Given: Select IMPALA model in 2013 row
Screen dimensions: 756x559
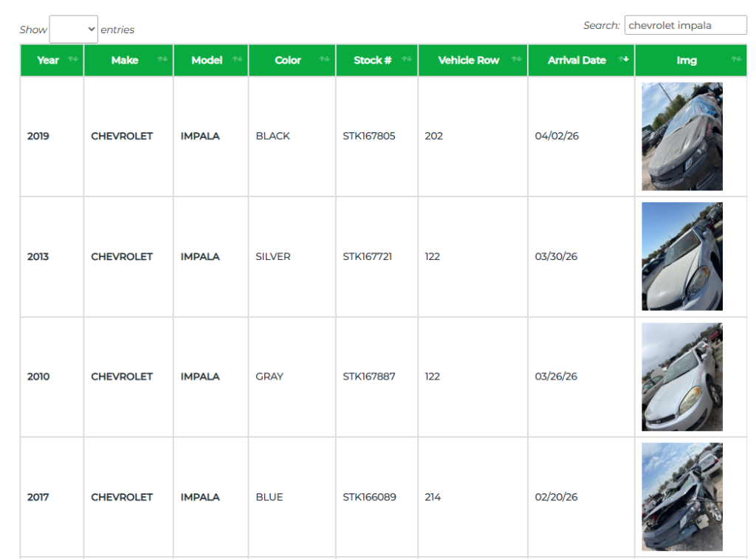Looking at the screenshot, I should 200,256.
